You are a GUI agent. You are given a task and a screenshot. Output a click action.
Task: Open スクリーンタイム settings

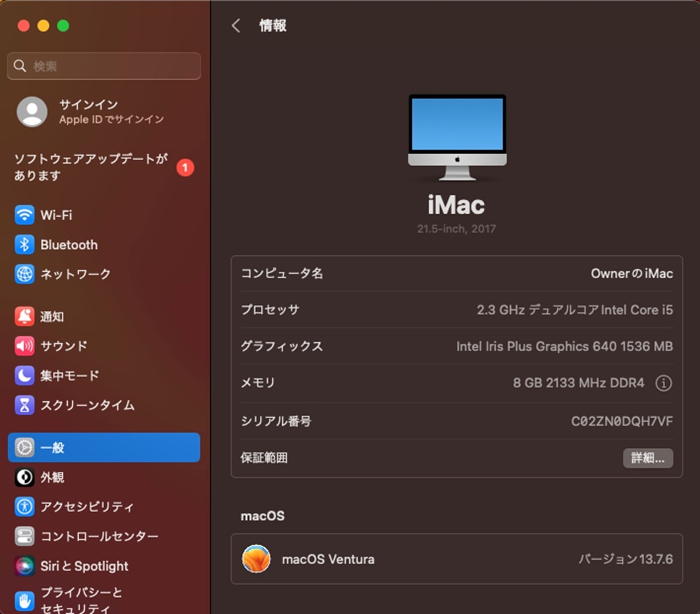(x=87, y=405)
